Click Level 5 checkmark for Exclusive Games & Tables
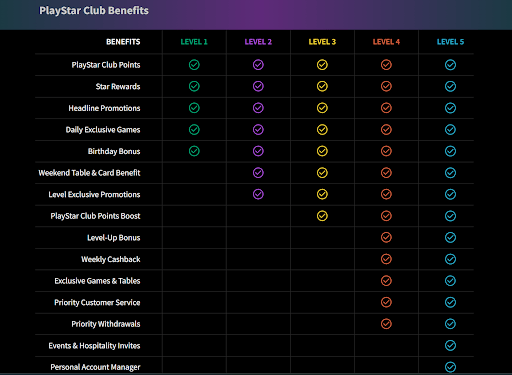 point(450,281)
